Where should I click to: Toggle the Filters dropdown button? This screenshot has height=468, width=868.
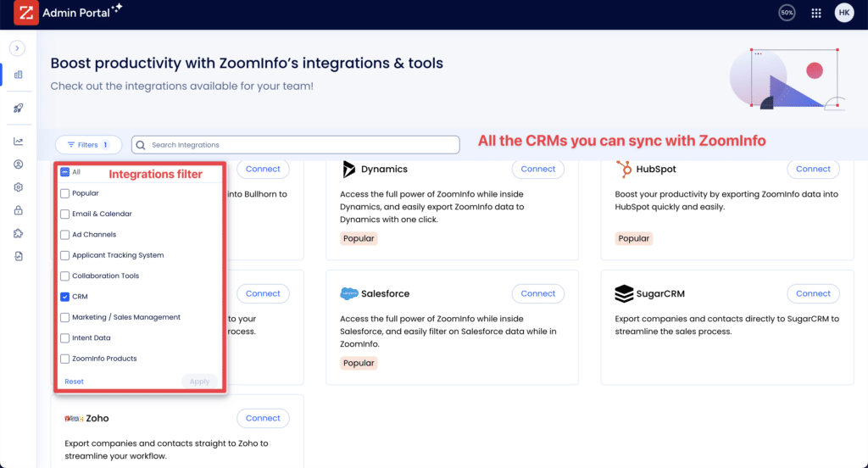[88, 145]
